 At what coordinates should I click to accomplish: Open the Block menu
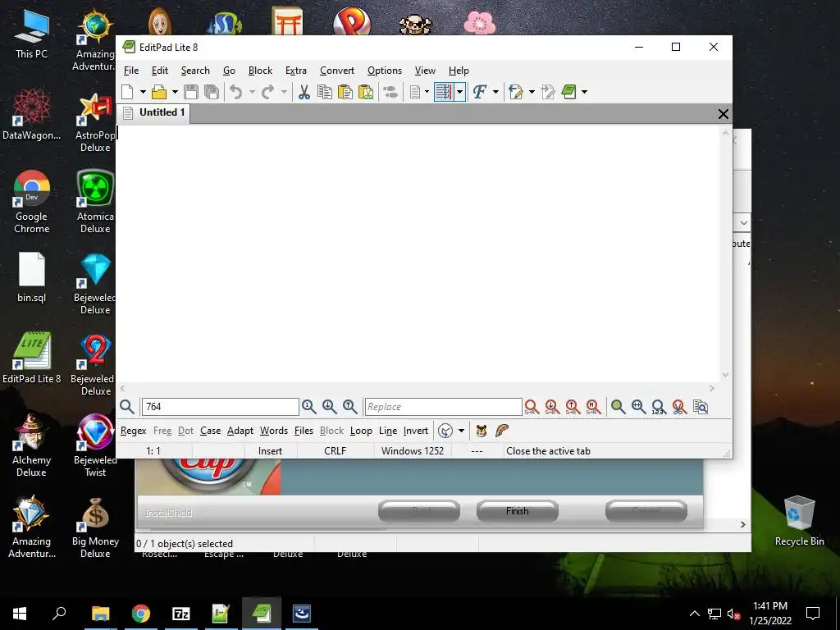[x=260, y=71]
